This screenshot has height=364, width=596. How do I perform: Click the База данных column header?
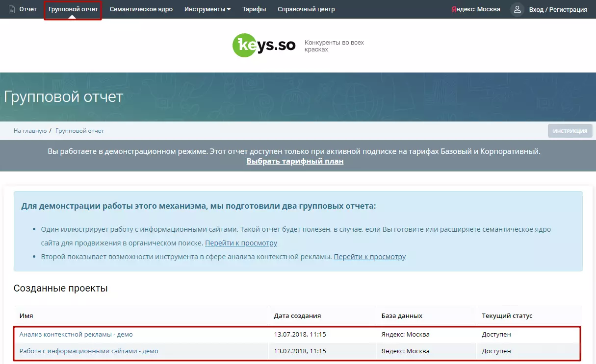pos(402,316)
